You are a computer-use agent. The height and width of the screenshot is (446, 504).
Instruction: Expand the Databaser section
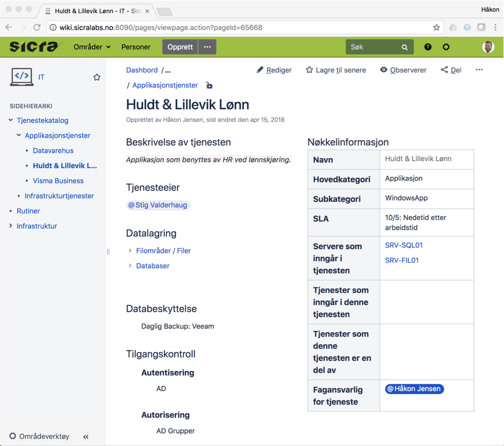(x=153, y=266)
